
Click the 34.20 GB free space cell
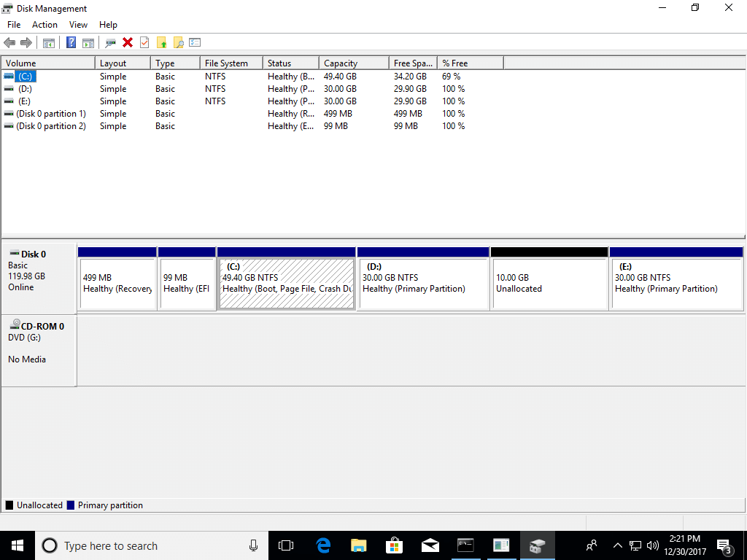pos(410,76)
